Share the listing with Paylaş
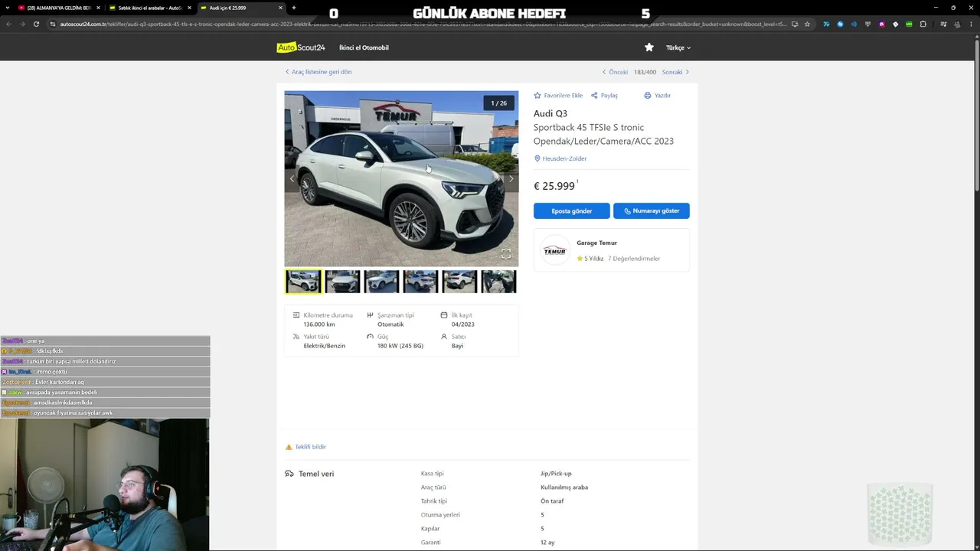This screenshot has width=980, height=551. click(x=604, y=96)
